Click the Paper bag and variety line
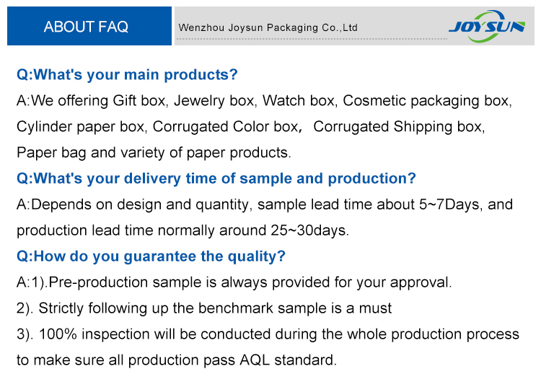The image size is (541, 392). click(154, 153)
